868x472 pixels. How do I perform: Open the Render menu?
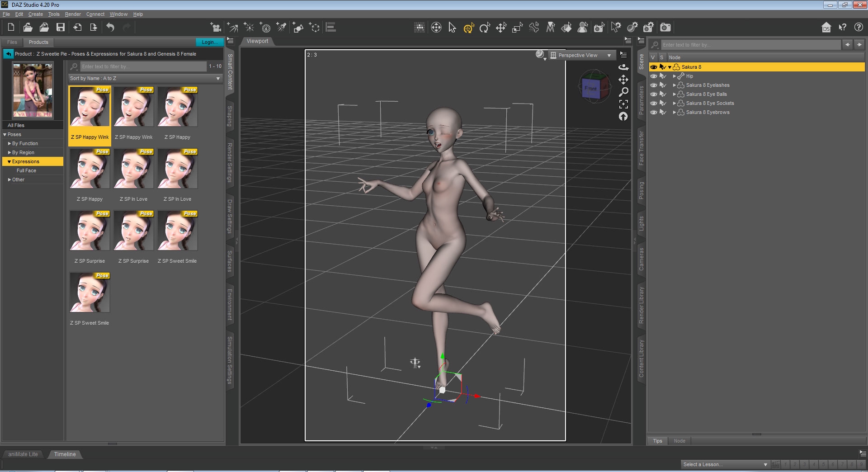72,14
